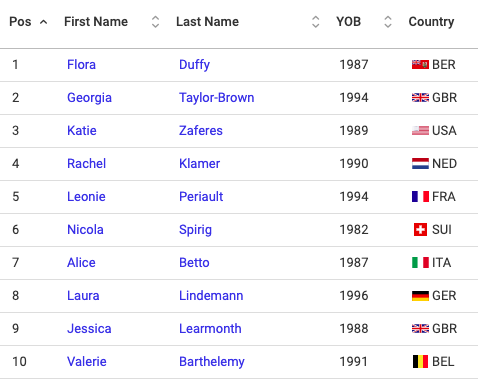Follow the Learmonth last name link
The image size is (478, 382).
(210, 329)
